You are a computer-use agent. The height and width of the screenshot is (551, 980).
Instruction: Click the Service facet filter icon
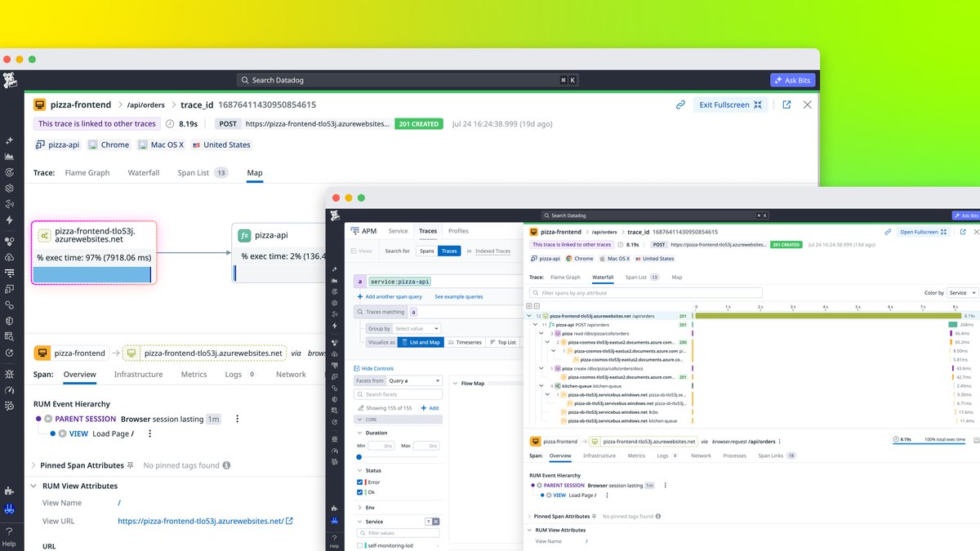(428, 522)
